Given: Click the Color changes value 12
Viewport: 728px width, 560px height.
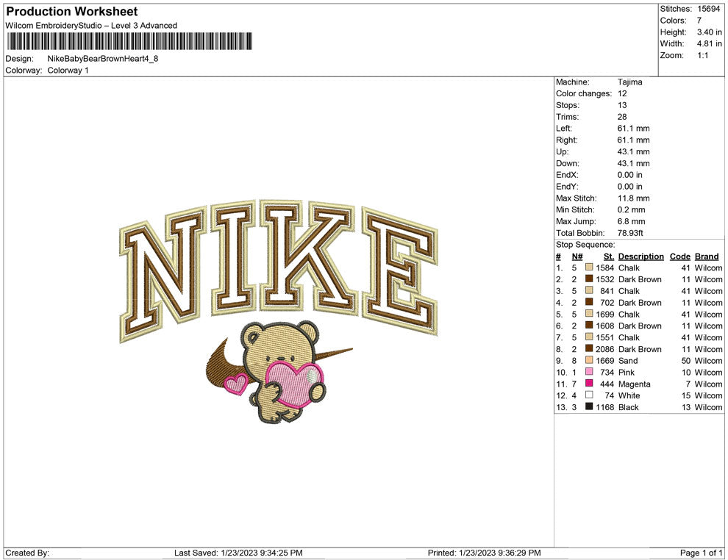Looking at the screenshot, I should [622, 93].
